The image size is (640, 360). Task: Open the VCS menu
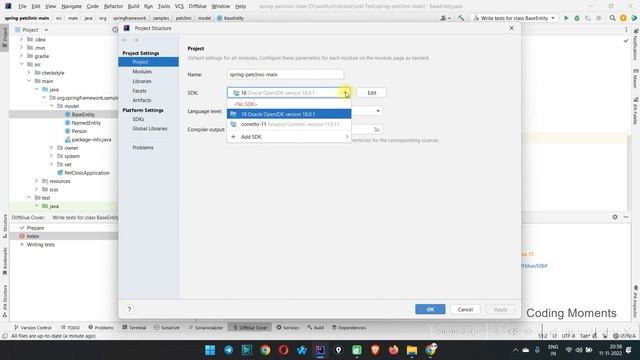(179, 6)
